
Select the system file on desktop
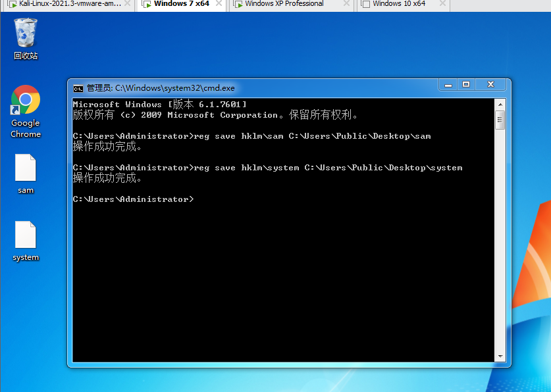click(x=26, y=241)
